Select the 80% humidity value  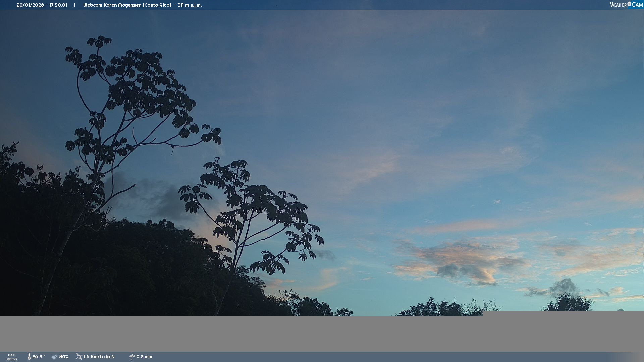click(64, 357)
